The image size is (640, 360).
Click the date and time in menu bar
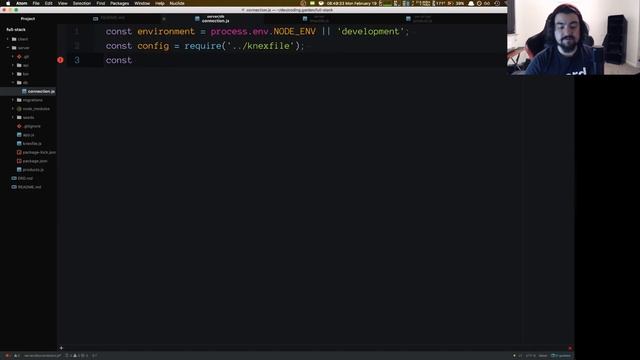click(352, 3)
